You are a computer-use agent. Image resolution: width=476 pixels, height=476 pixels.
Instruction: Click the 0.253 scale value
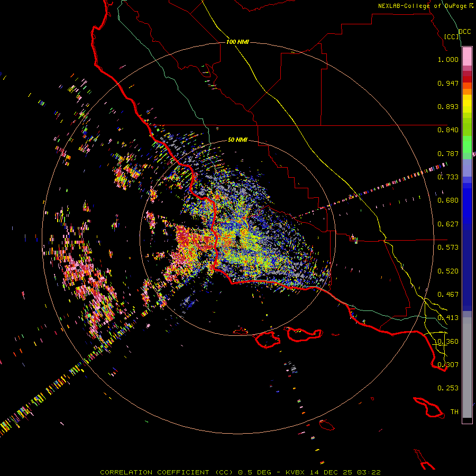[448, 388]
